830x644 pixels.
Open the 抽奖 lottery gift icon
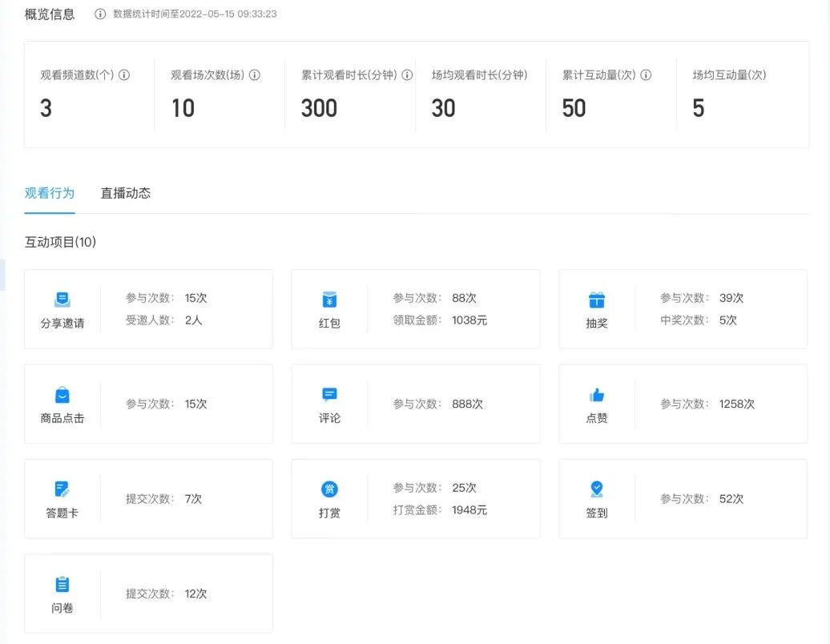point(597,298)
